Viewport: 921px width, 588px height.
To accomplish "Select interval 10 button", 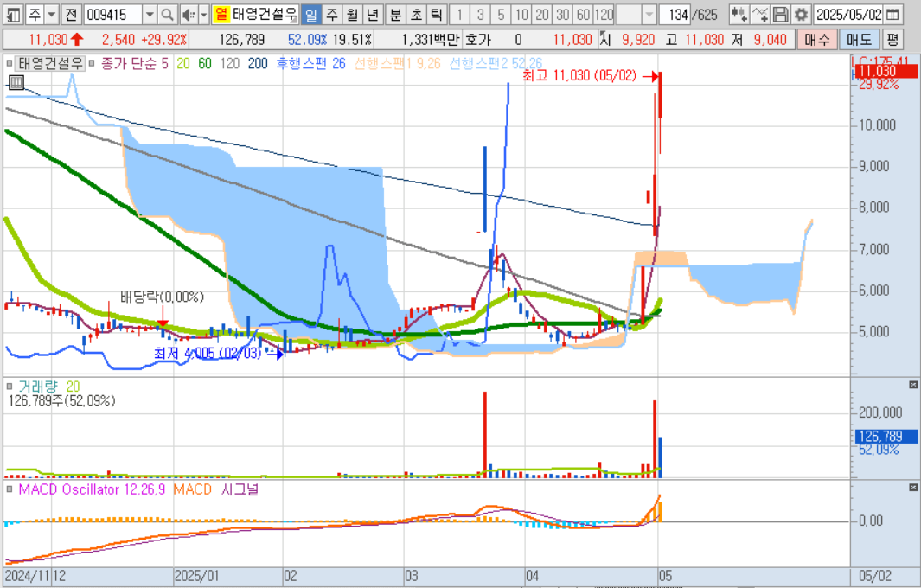I will coord(521,14).
